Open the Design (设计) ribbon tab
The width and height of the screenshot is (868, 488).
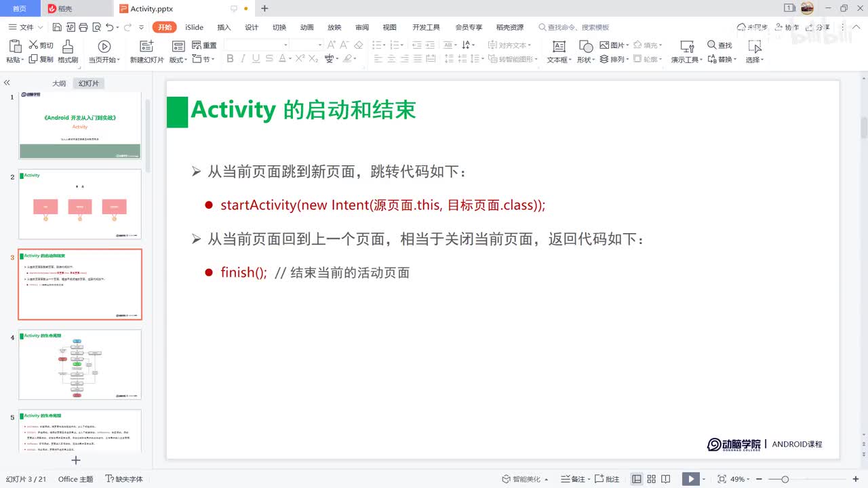point(252,27)
